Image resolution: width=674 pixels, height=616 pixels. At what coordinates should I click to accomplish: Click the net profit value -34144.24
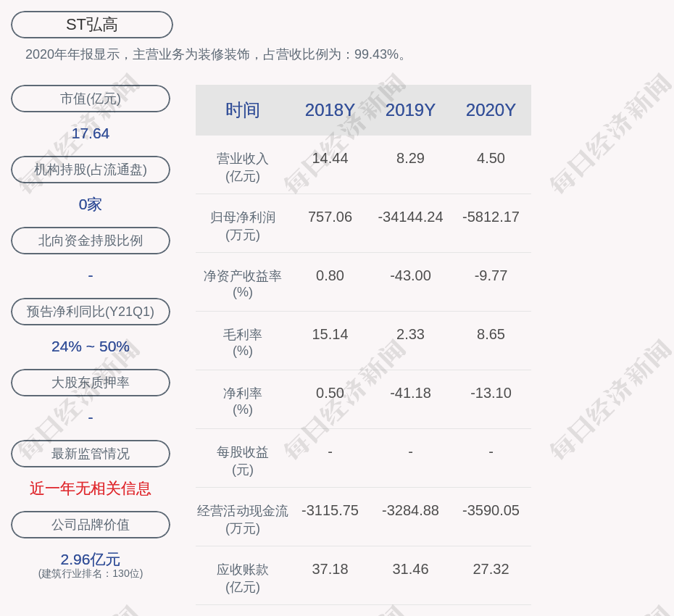pyautogui.click(x=410, y=217)
